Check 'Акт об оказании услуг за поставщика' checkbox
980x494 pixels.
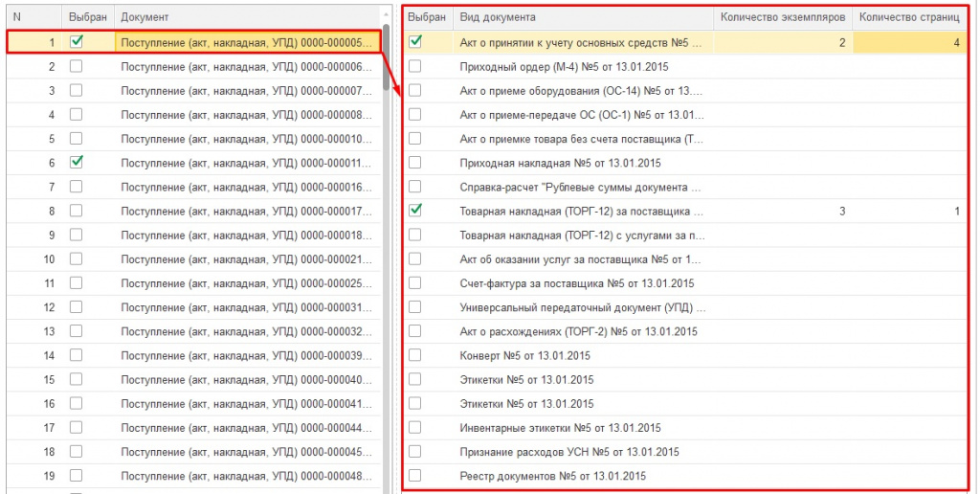415,258
